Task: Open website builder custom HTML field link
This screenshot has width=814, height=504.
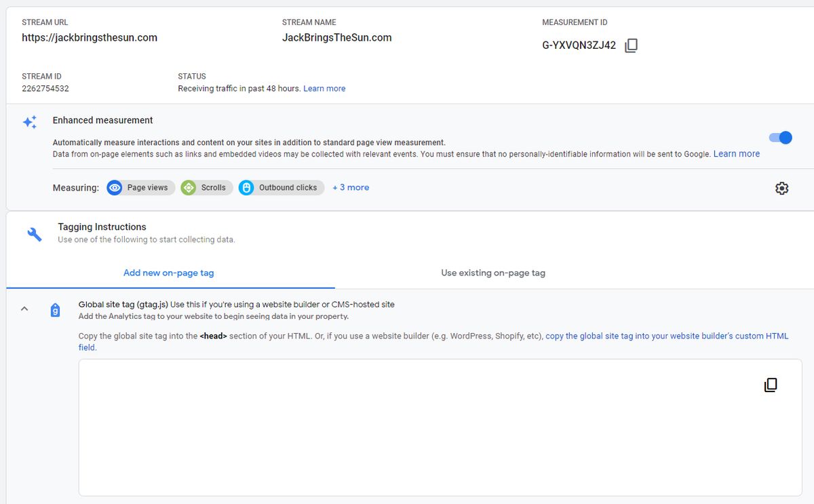Action: pyautogui.click(x=433, y=342)
